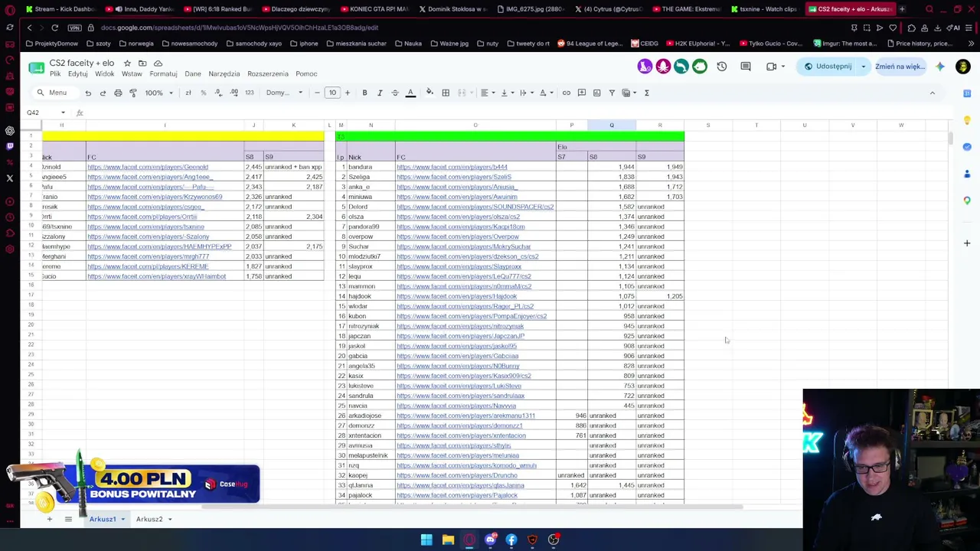Screen dimensions: 980x551
Task: Open the all sheets list icon
Action: pos(68,519)
